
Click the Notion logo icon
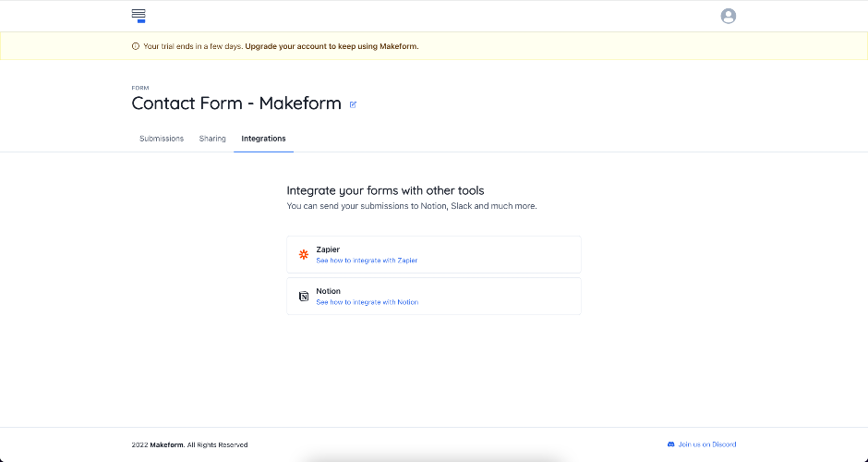click(x=304, y=297)
